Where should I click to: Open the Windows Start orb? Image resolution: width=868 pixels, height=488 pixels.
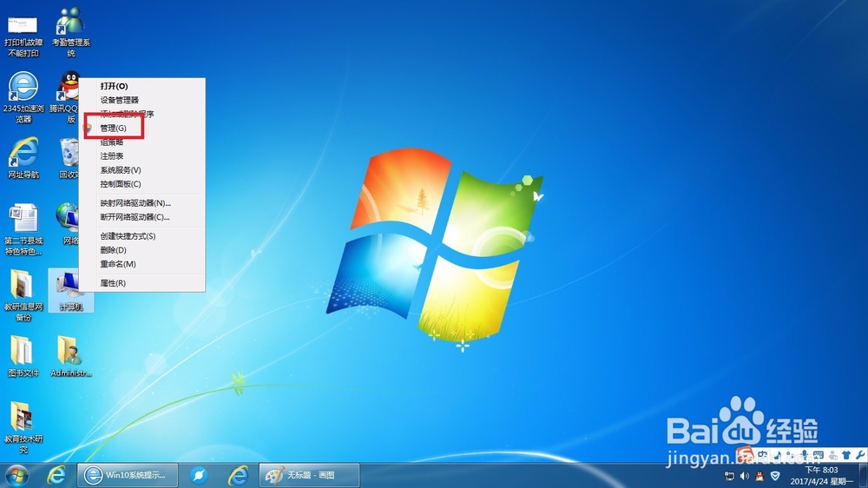(x=16, y=475)
